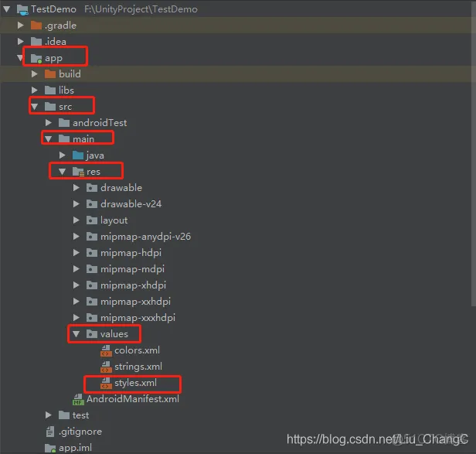Select the colors.xml file name
Screen dimensions: 476x454
coord(137,350)
